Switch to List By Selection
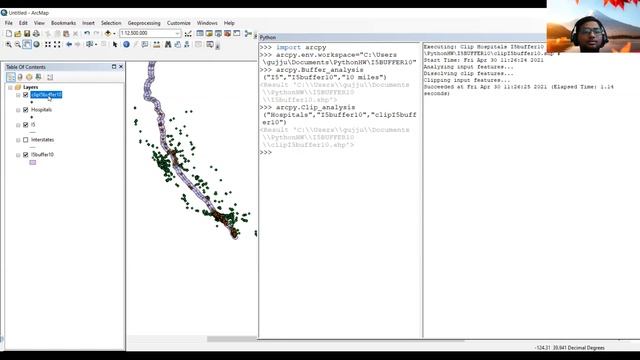Screen dimensions: 640x360 click(38, 77)
